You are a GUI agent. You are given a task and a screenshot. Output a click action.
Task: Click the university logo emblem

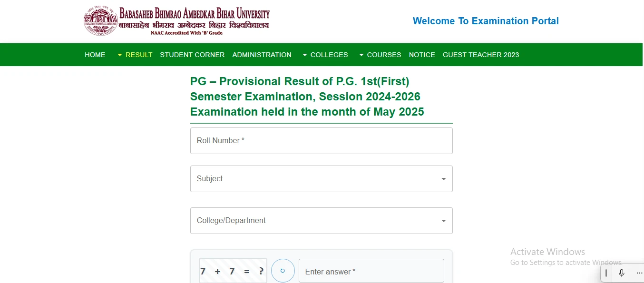tap(100, 21)
